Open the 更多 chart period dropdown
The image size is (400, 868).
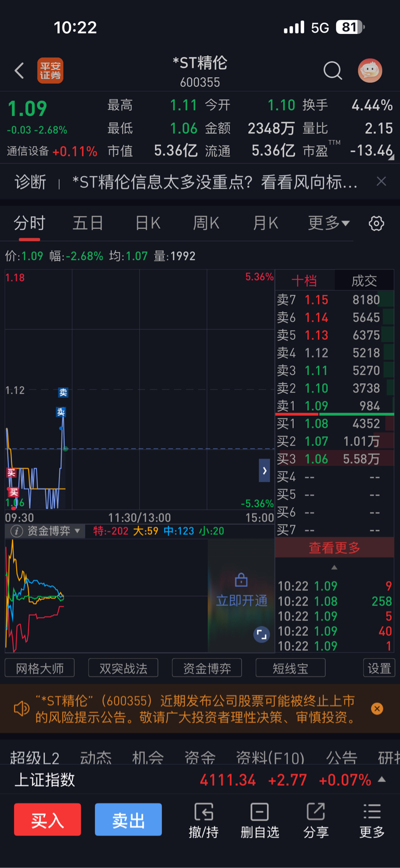click(329, 223)
